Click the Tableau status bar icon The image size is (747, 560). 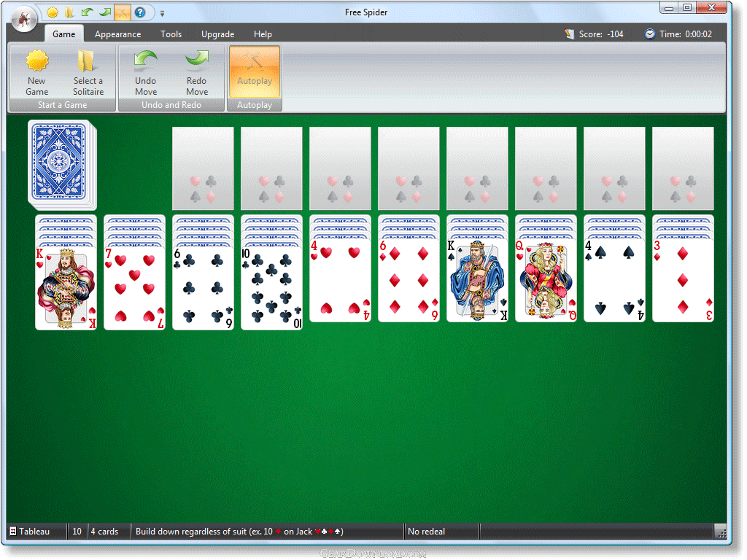point(13,531)
